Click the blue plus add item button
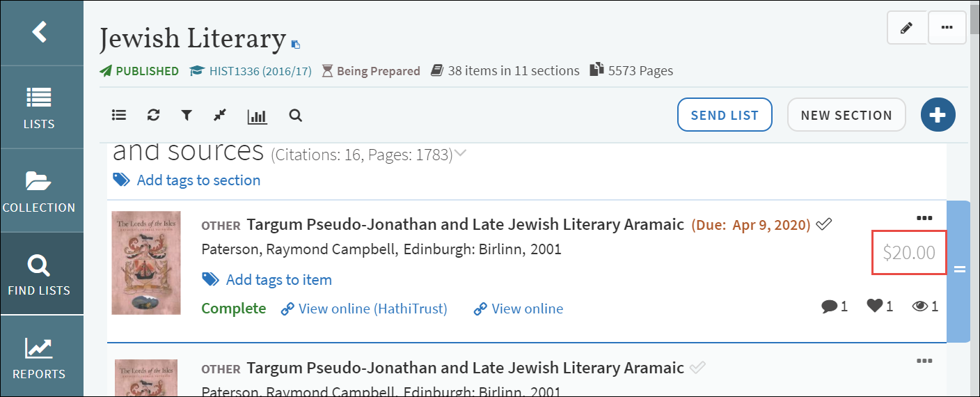Image resolution: width=980 pixels, height=397 pixels. click(938, 115)
